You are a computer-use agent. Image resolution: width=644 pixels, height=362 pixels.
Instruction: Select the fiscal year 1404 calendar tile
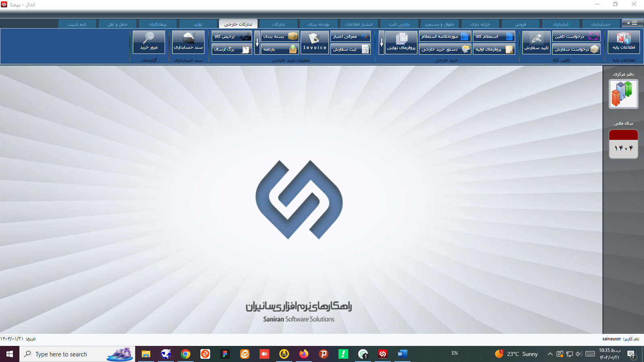click(x=623, y=144)
